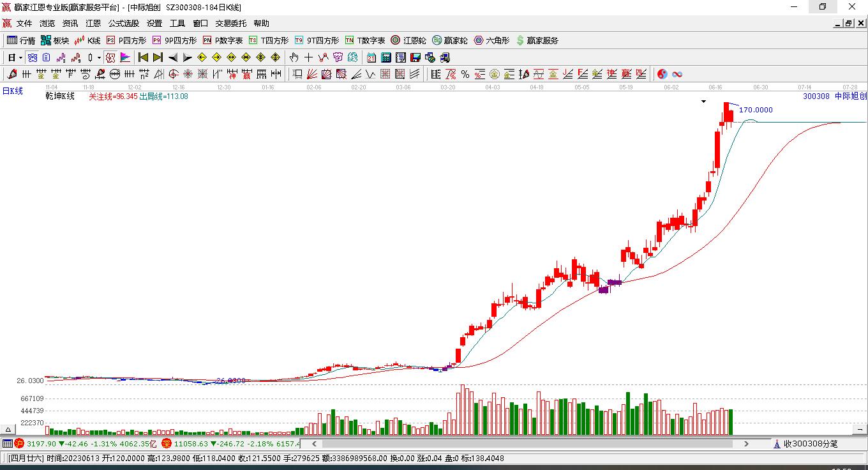Open the calculator icon

[385, 57]
